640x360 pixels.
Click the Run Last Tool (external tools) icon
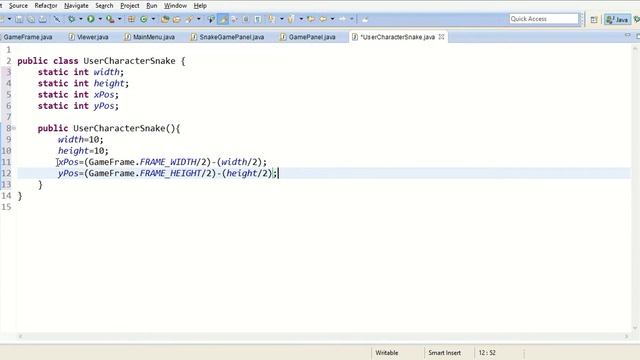(110, 19)
